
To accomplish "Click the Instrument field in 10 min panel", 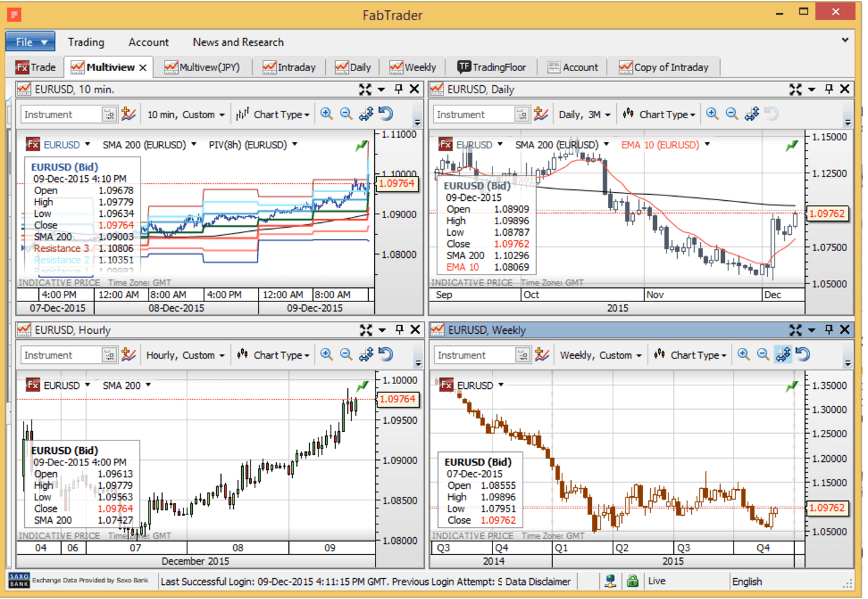I will point(61,115).
